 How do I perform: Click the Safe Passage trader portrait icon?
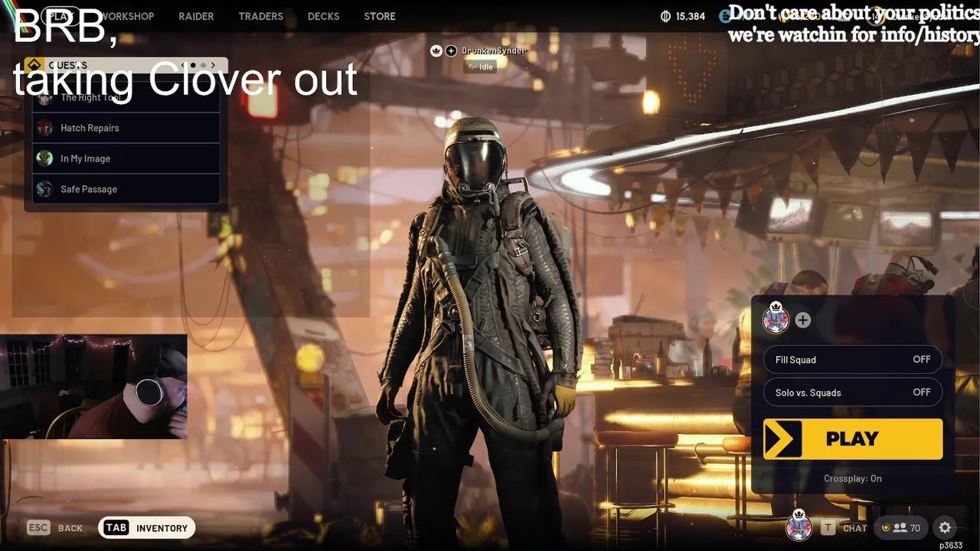click(x=45, y=189)
